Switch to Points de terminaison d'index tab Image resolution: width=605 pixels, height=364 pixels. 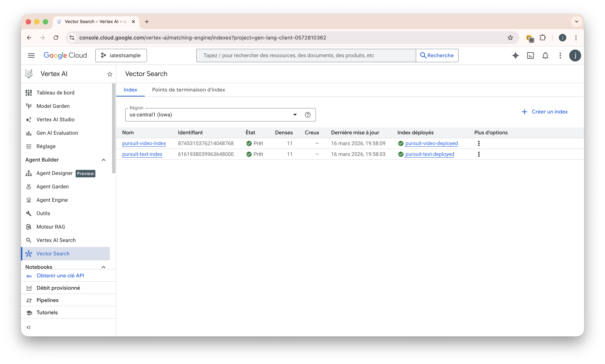coord(188,90)
